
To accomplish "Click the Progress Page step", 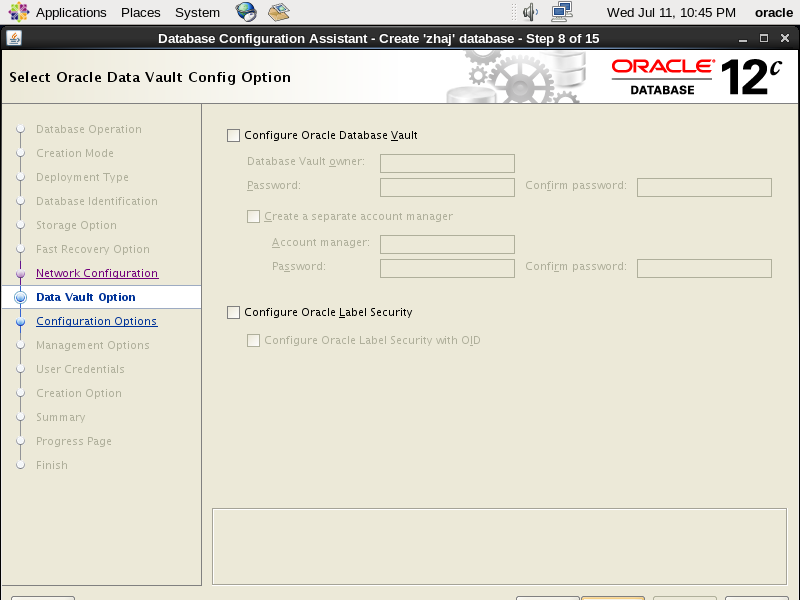I will (x=74, y=441).
